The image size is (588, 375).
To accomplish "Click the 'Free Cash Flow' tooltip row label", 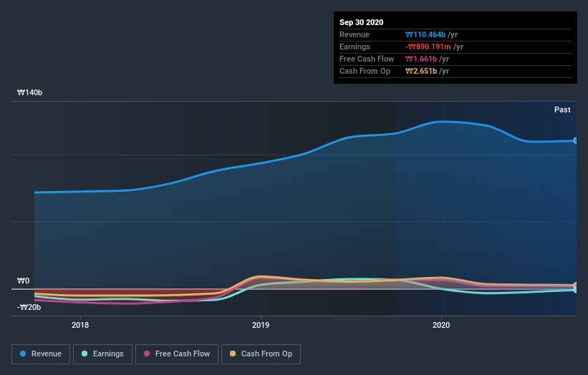I will 367,59.
